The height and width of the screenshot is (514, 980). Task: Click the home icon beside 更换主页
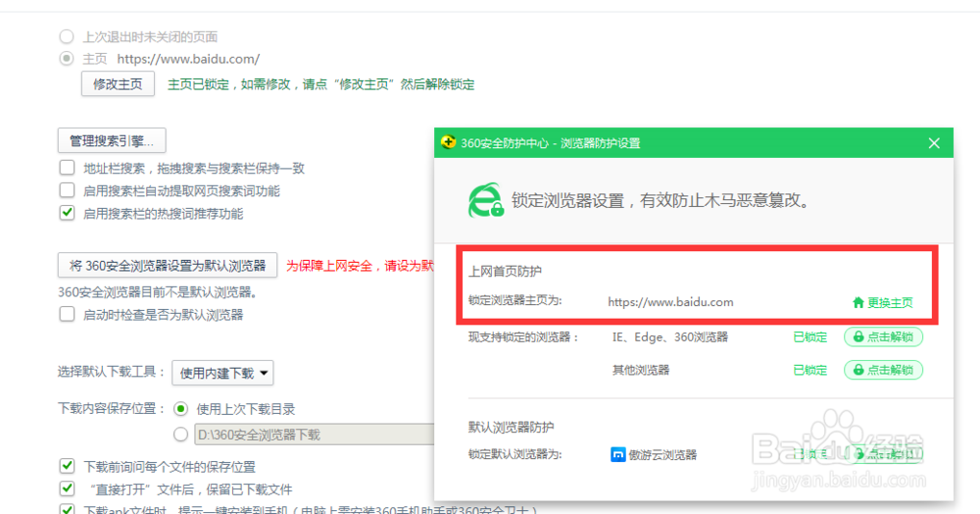point(858,303)
